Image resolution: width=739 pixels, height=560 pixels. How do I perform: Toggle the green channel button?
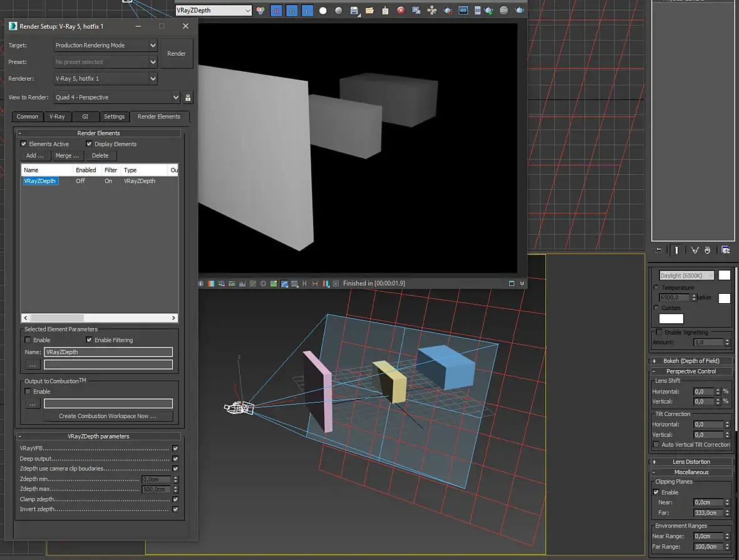292,11
